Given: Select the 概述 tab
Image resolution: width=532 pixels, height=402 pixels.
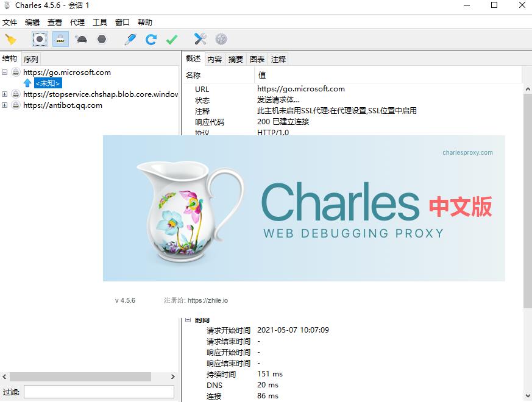Looking at the screenshot, I should pos(193,58).
